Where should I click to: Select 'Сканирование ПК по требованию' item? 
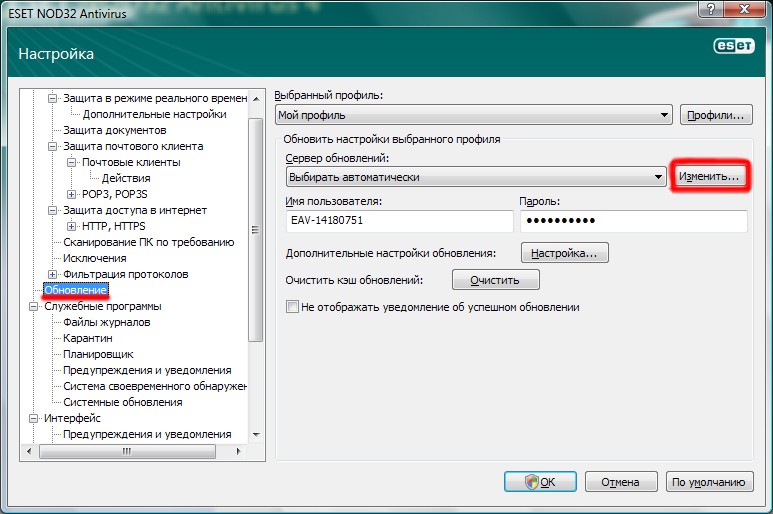pyautogui.click(x=148, y=242)
